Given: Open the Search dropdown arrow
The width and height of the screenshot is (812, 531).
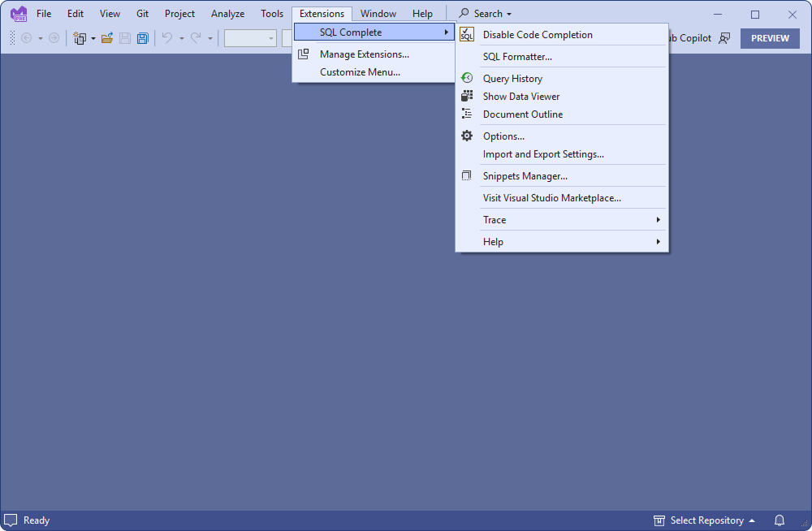Looking at the screenshot, I should [x=509, y=14].
